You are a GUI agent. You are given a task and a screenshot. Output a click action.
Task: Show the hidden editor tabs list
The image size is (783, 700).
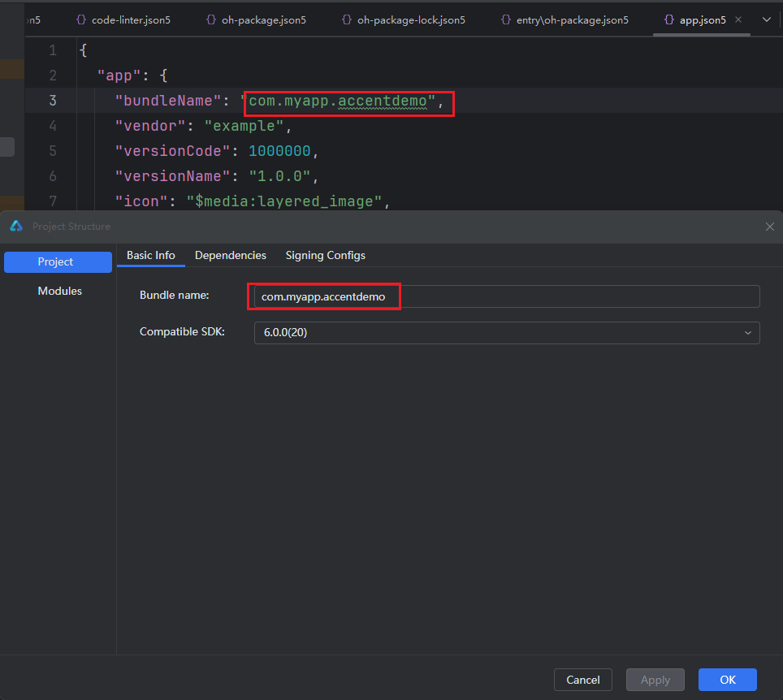pyautogui.click(x=766, y=19)
